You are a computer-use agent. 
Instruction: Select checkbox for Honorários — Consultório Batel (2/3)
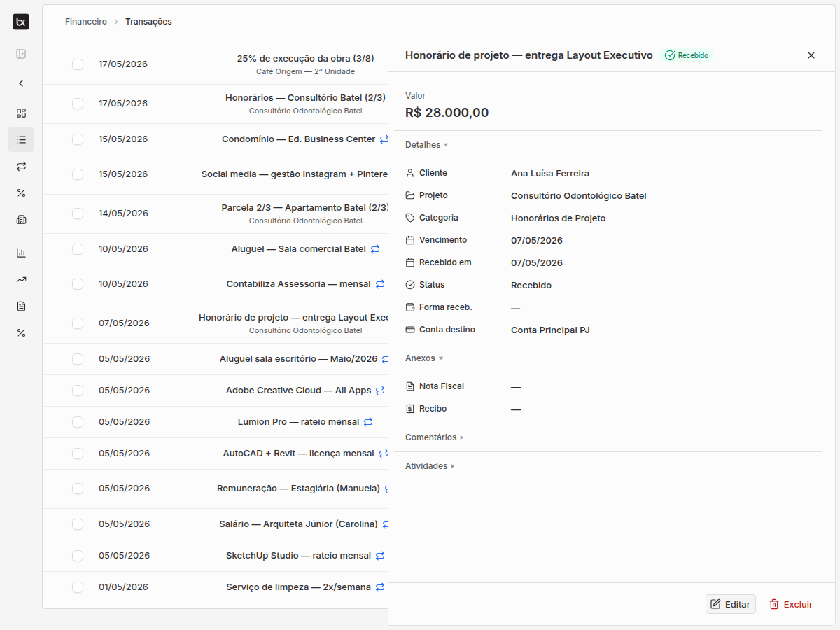(x=78, y=104)
